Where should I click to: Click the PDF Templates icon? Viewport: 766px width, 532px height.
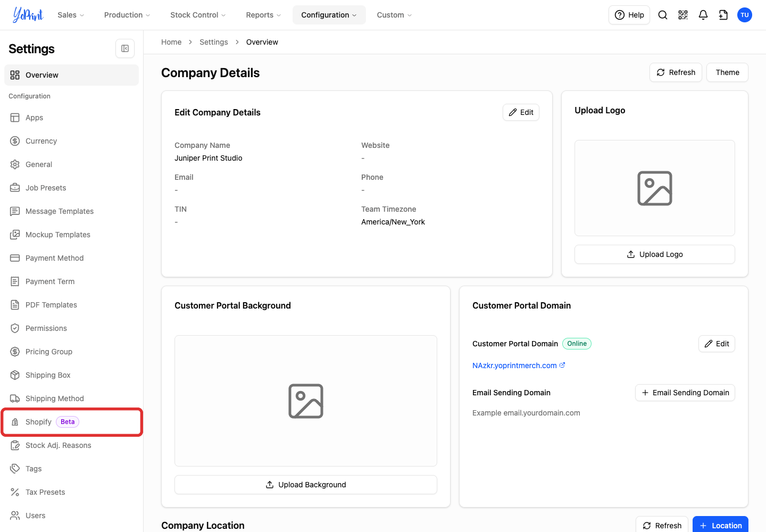click(15, 305)
